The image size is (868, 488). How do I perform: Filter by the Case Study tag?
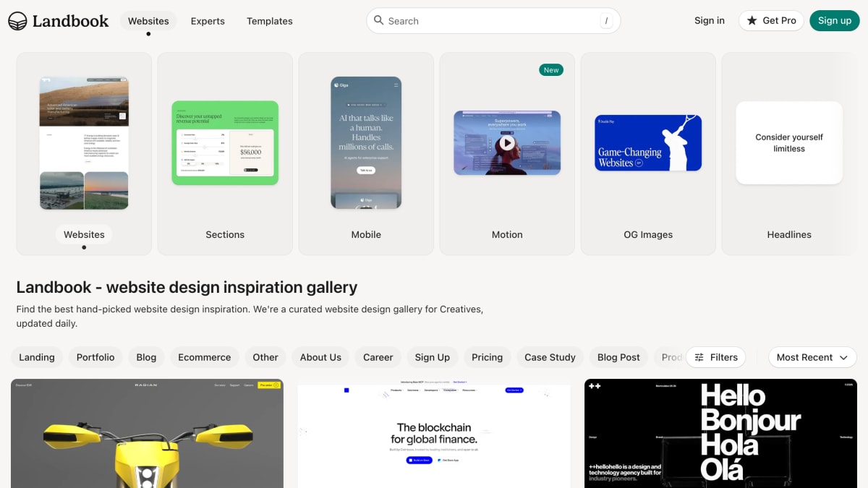[x=550, y=357]
